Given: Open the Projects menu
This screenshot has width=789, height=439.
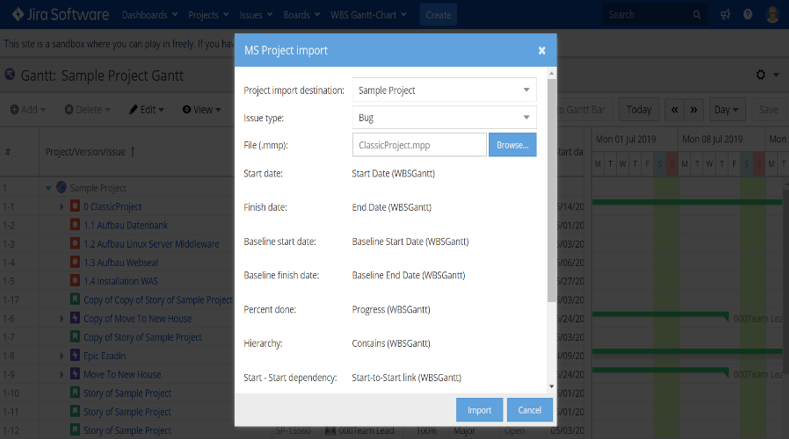Looking at the screenshot, I should [208, 15].
